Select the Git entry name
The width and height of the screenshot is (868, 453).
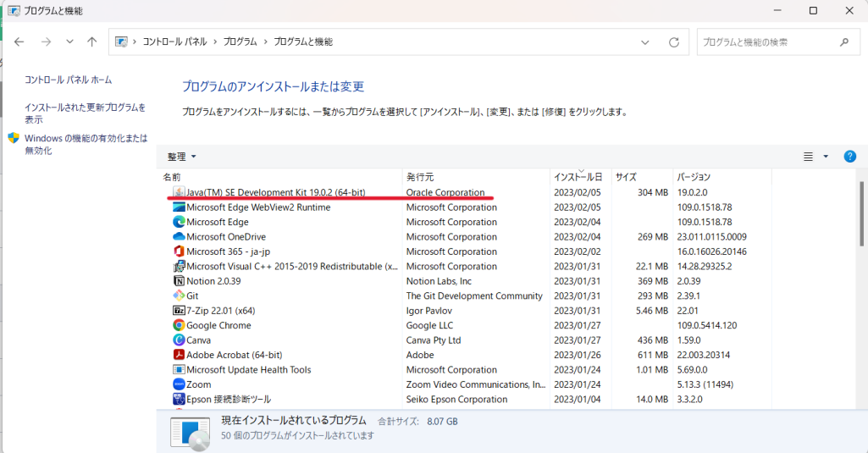tap(192, 296)
